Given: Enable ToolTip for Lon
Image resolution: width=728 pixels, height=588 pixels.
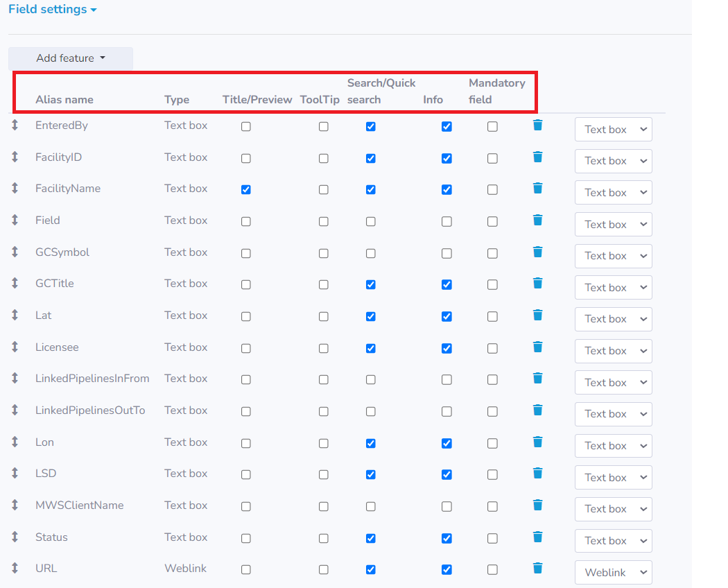Looking at the screenshot, I should [x=323, y=442].
